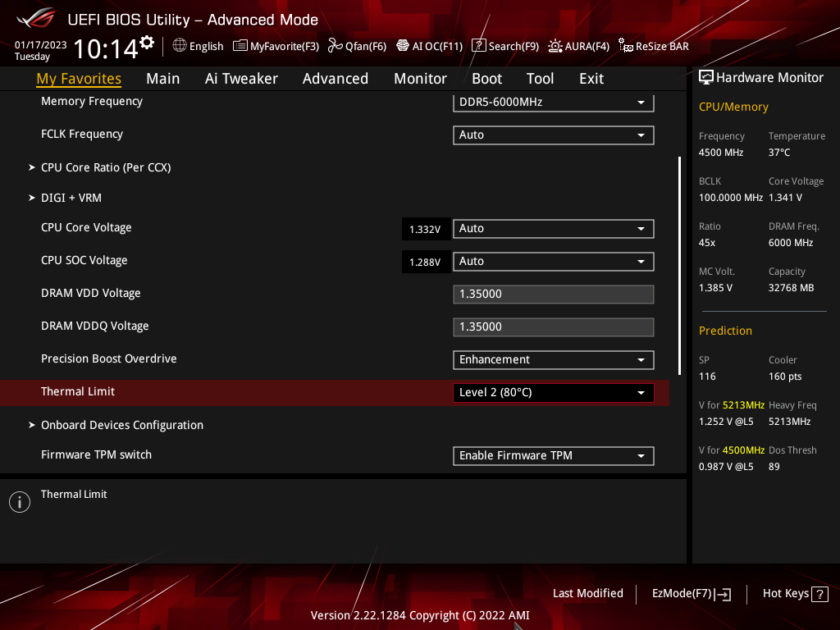Click Last Modified button

pyautogui.click(x=587, y=594)
